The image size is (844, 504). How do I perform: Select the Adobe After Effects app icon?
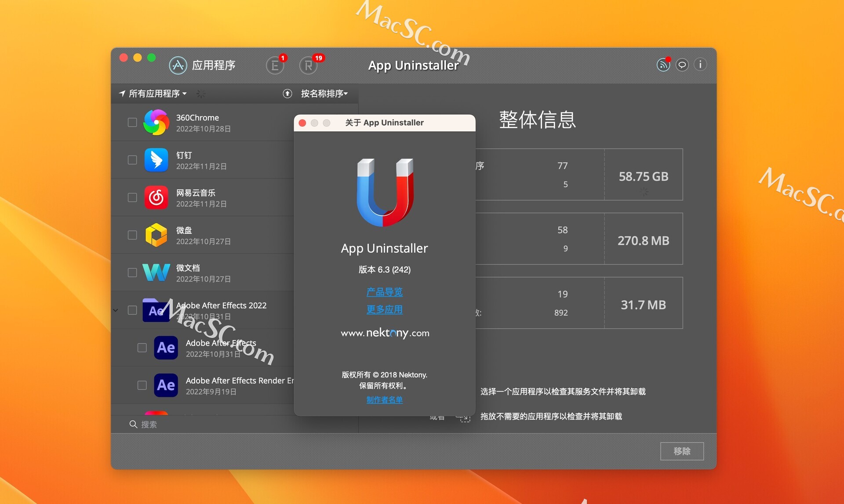point(166,348)
